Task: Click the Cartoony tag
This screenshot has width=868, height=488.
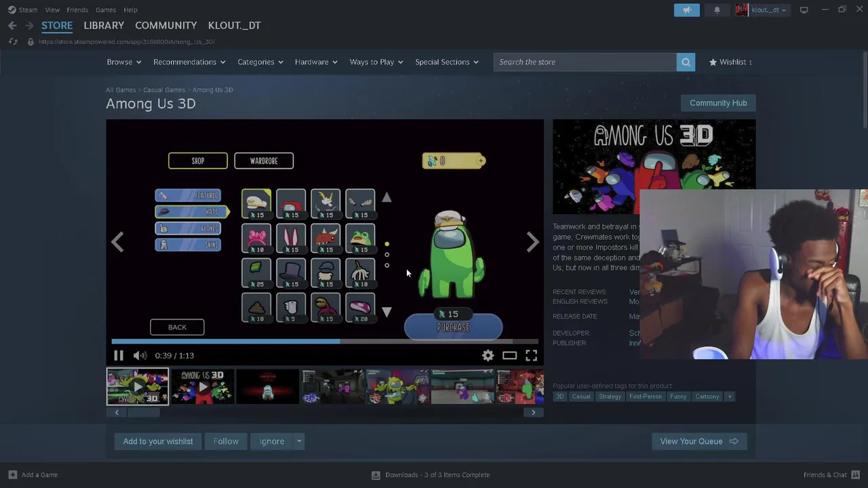Action: point(707,396)
